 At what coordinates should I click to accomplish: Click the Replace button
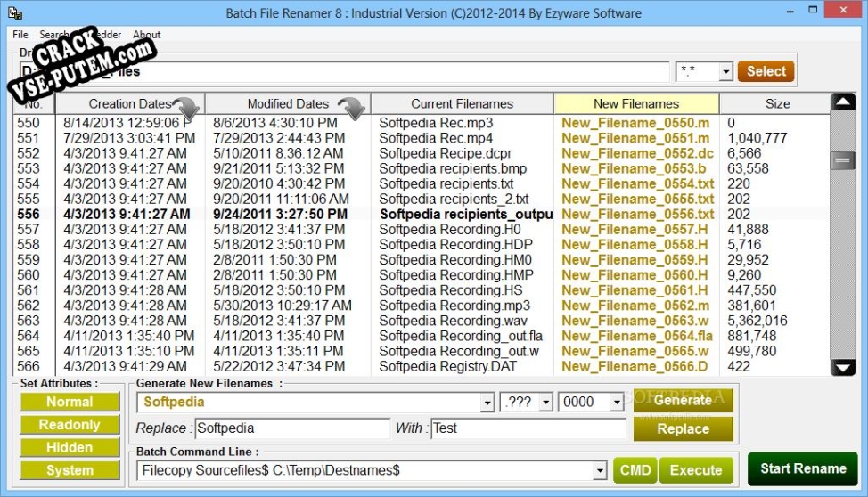coord(684,429)
